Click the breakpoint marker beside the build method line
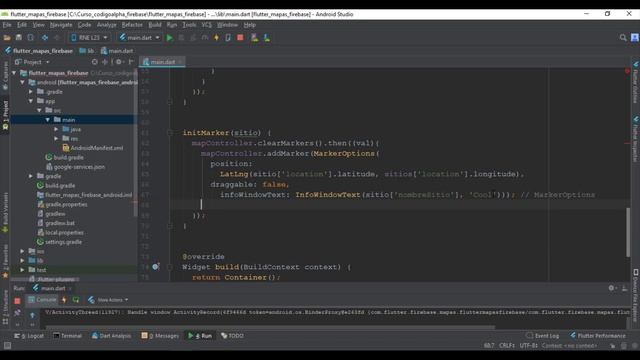 click(x=156, y=267)
